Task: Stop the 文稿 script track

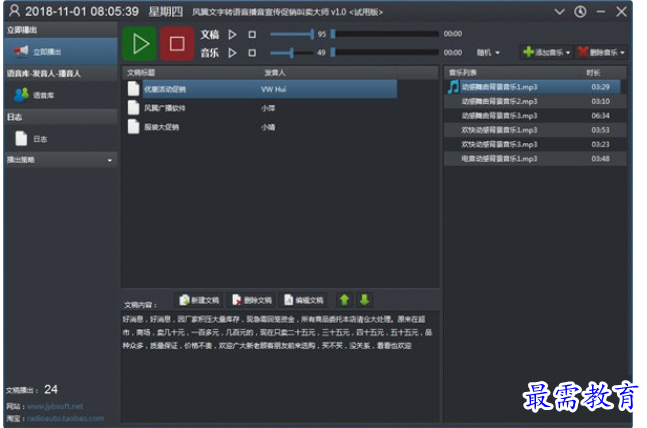Action: point(252,34)
